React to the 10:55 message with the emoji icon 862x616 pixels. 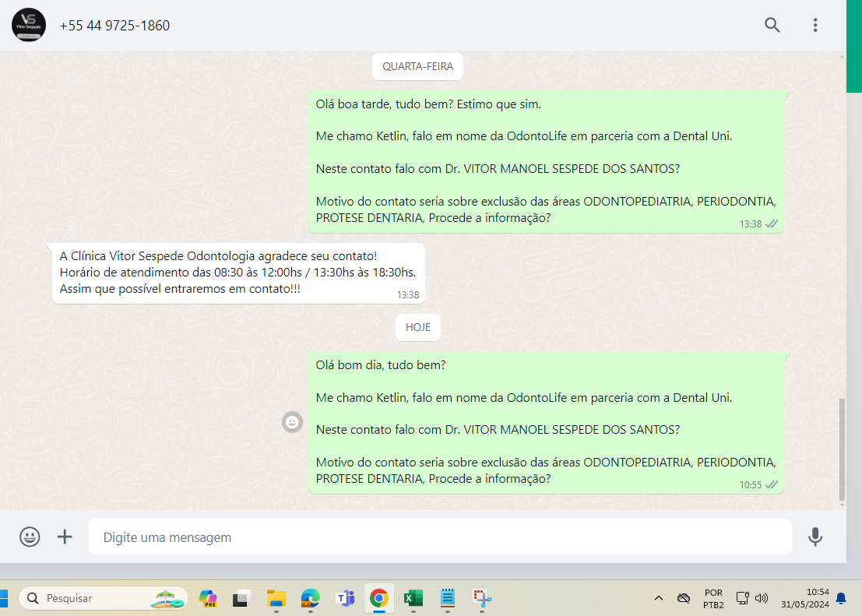point(292,422)
